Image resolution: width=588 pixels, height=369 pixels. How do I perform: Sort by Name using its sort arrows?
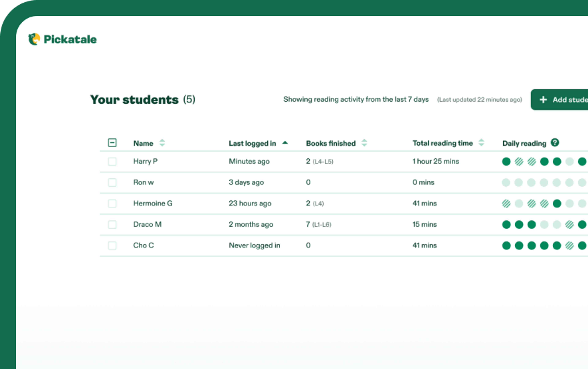tap(162, 143)
